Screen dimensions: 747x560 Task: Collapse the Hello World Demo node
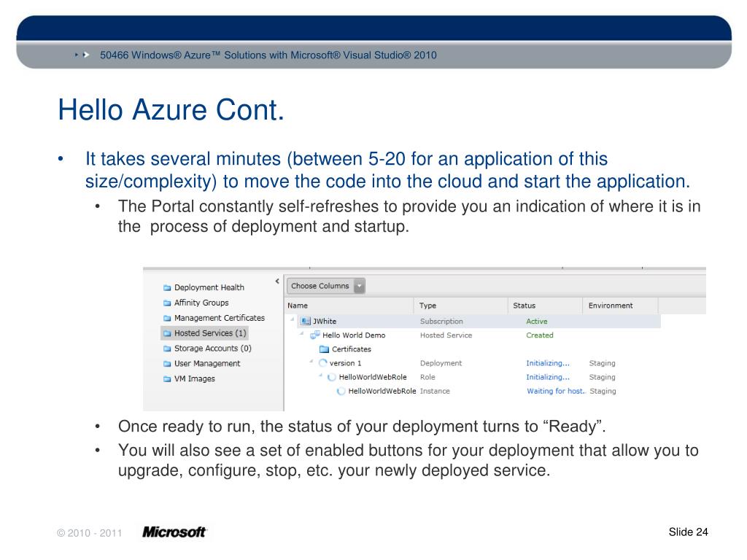click(x=301, y=332)
